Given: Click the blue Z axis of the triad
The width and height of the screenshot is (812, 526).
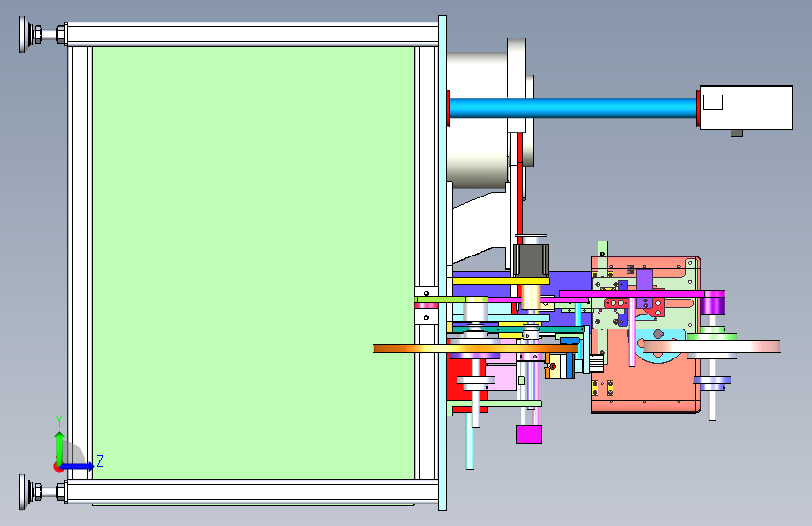Looking at the screenshot, I should point(78,466).
